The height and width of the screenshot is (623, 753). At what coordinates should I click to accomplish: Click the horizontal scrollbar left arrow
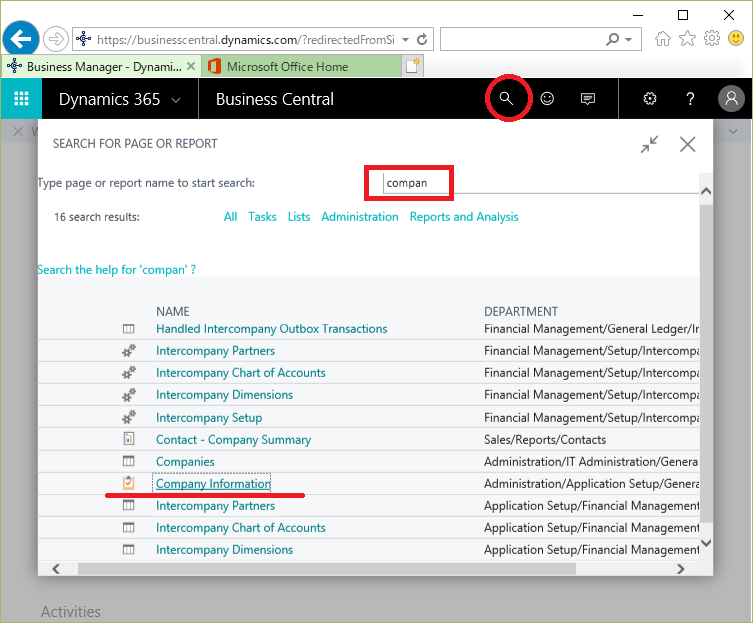click(x=56, y=569)
